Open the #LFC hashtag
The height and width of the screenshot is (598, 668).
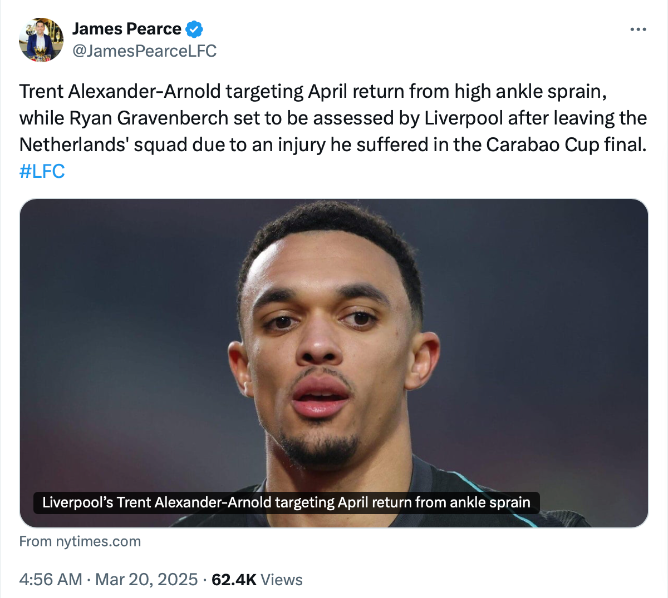tap(41, 170)
